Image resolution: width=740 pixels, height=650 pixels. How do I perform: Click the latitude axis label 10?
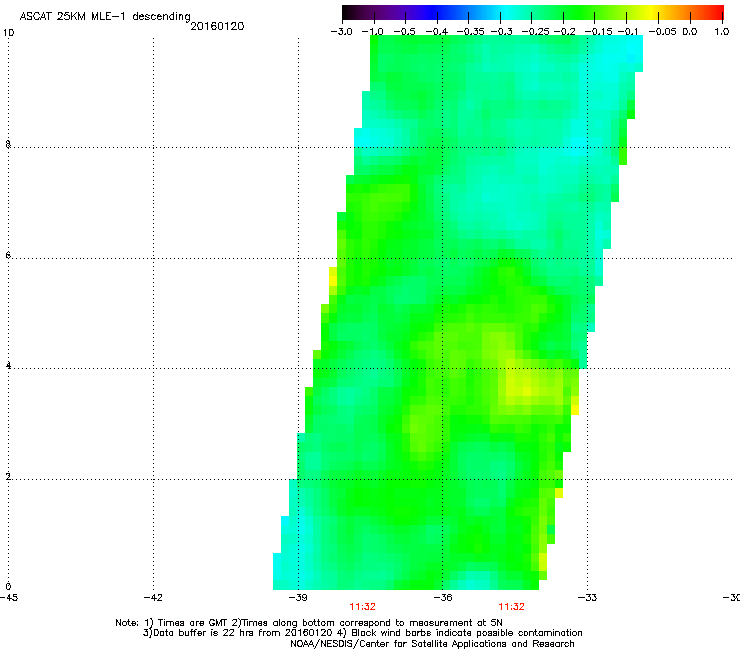[x=8, y=33]
